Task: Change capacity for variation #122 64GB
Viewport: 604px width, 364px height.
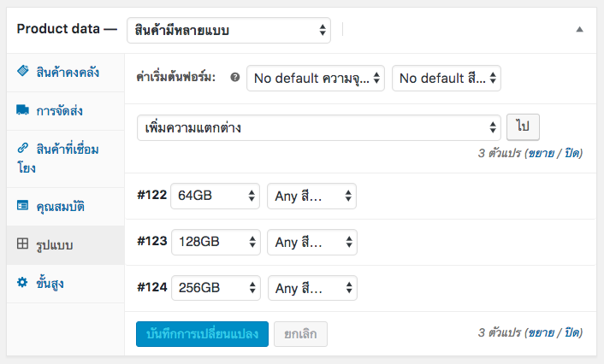Action: [x=215, y=196]
